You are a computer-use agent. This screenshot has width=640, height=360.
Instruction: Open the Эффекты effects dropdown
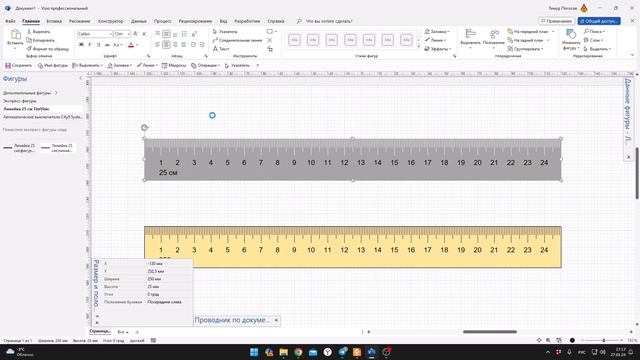pos(438,49)
